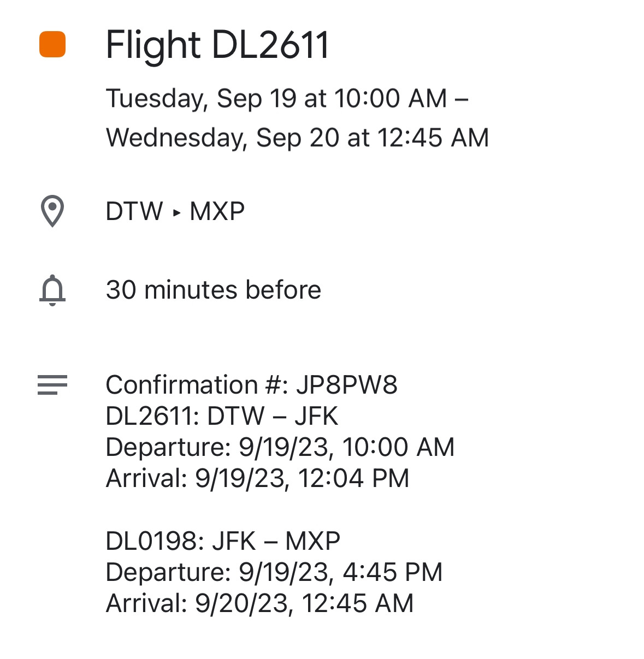This screenshot has height=659, width=644.
Task: Select the Departure 9/19/23, 4:45 PM line
Action: point(274,572)
